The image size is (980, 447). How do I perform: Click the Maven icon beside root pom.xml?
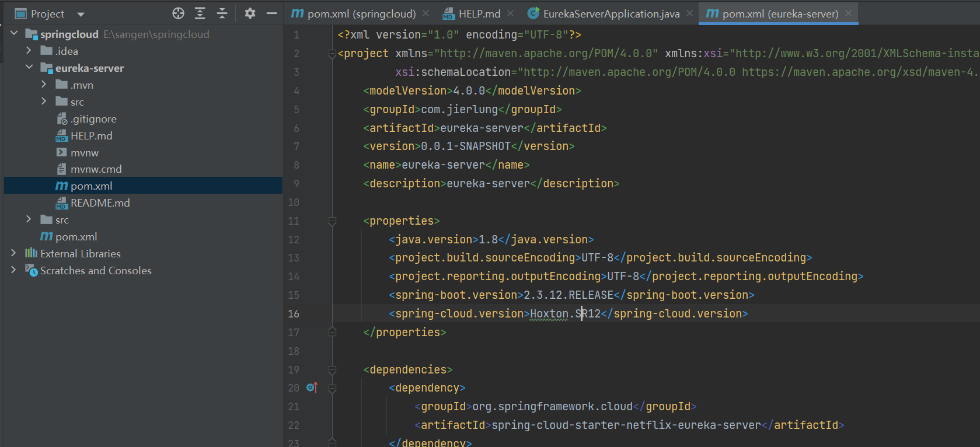pos(46,236)
